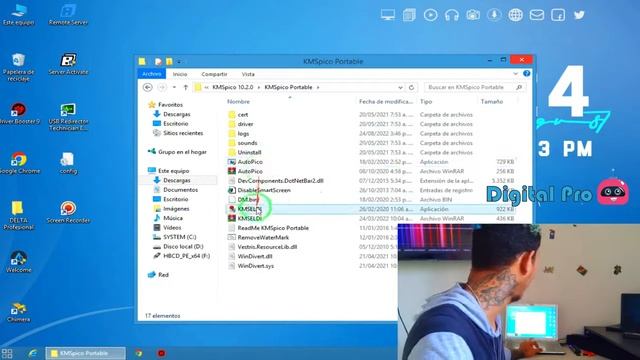Open Welcome desktop shortcut
This screenshot has width=640, height=360.
pyautogui.click(x=18, y=262)
